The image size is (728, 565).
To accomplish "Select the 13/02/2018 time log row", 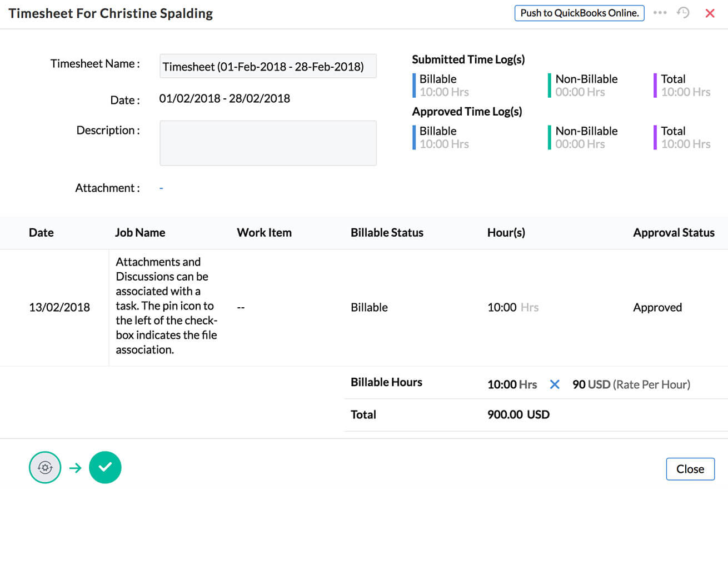I will point(59,307).
